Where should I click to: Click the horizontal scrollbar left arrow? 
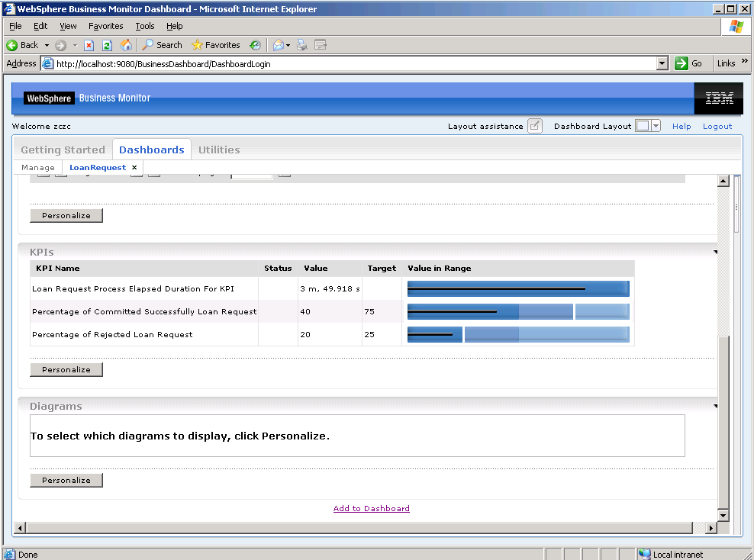20,528
